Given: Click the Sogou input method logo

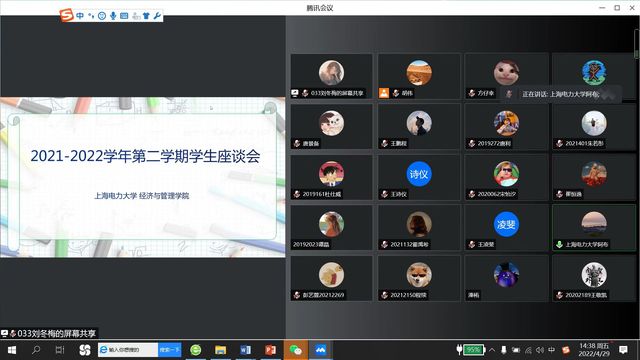Looking at the screenshot, I should 67,15.
